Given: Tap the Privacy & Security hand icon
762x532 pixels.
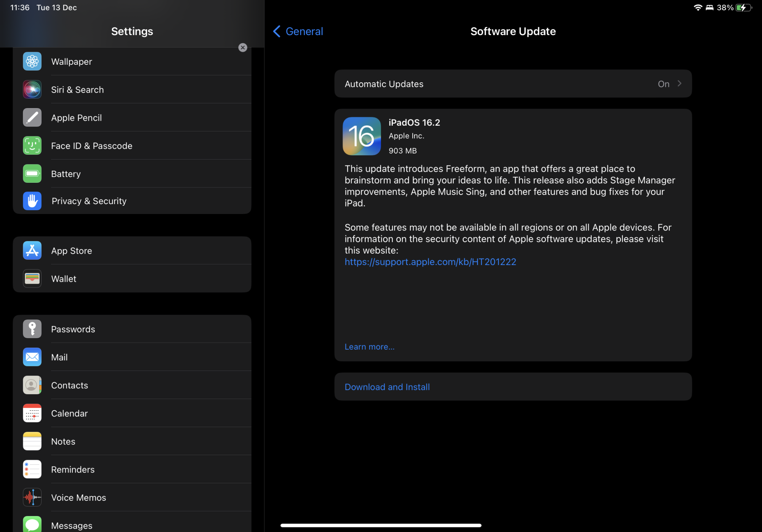Looking at the screenshot, I should [32, 201].
